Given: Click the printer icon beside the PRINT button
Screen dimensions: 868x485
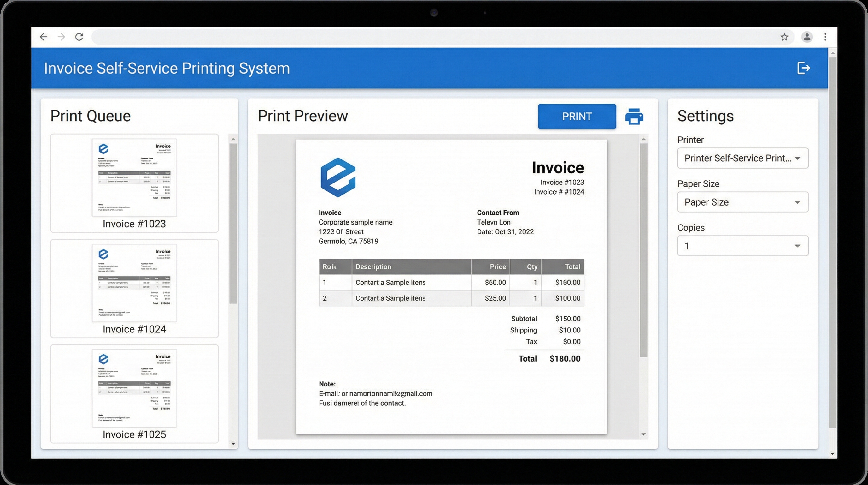Looking at the screenshot, I should 634,117.
